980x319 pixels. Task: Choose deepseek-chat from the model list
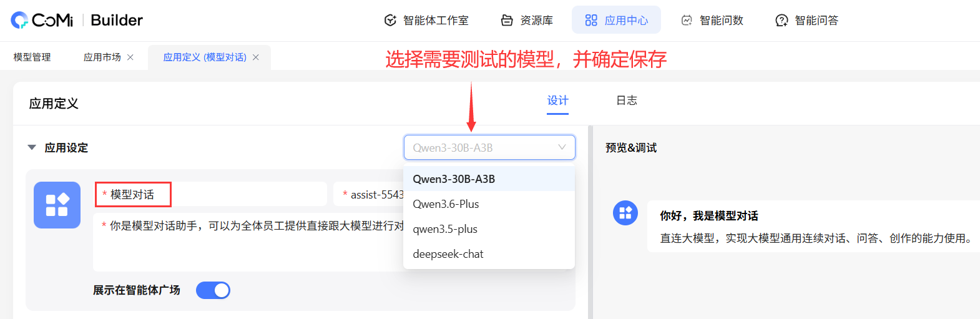point(489,253)
